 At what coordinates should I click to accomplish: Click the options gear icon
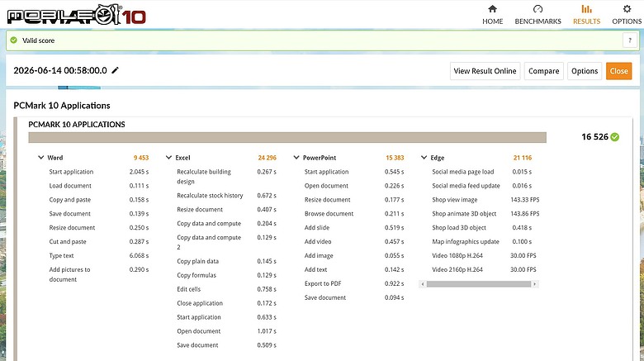(627, 8)
